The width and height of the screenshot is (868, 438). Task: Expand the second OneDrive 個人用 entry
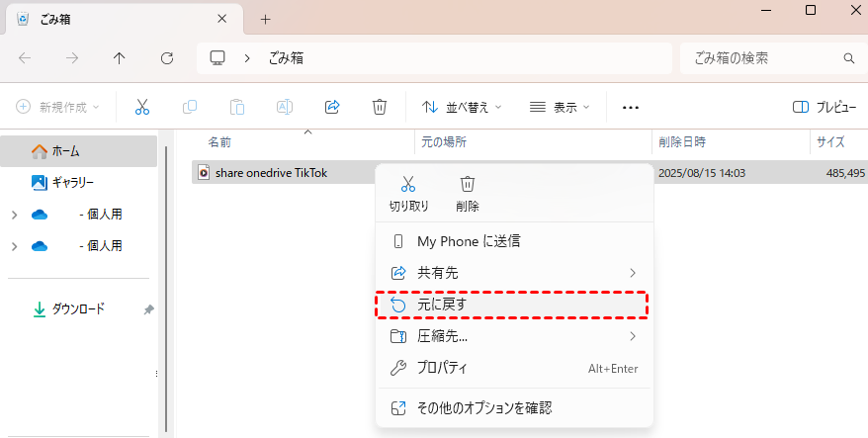point(15,246)
